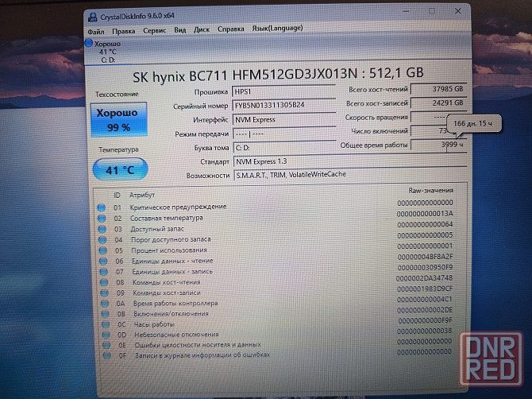Click status icon for Процент использования
The height and width of the screenshot is (399, 532).
(102, 250)
